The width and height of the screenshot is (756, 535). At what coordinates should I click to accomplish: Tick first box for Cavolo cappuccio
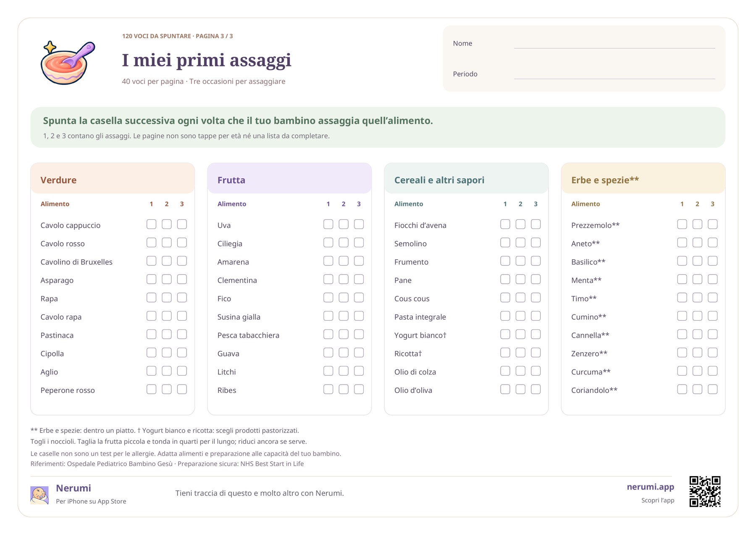click(x=151, y=224)
